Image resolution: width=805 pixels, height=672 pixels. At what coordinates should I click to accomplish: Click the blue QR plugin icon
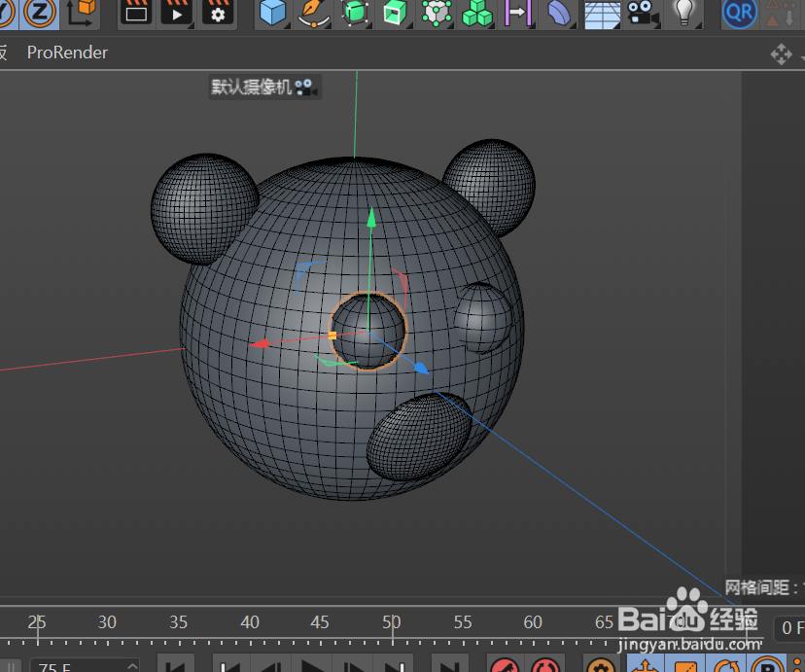[x=739, y=13]
